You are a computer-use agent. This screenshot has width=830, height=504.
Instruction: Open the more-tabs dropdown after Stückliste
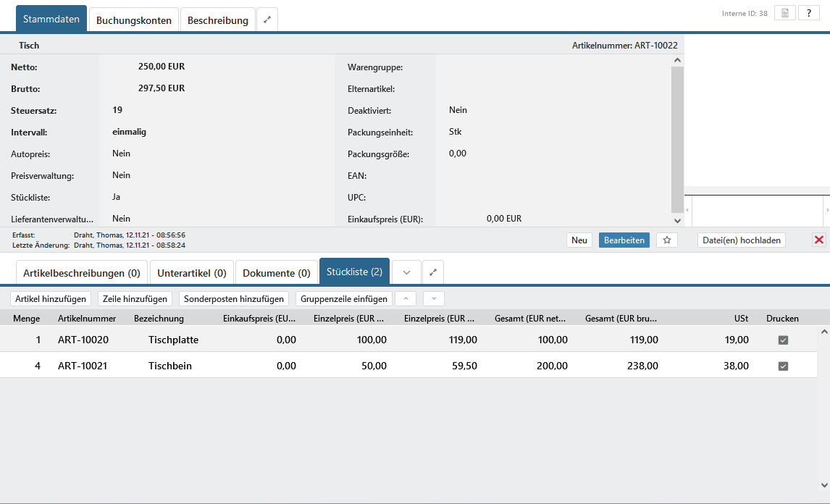[x=406, y=272]
